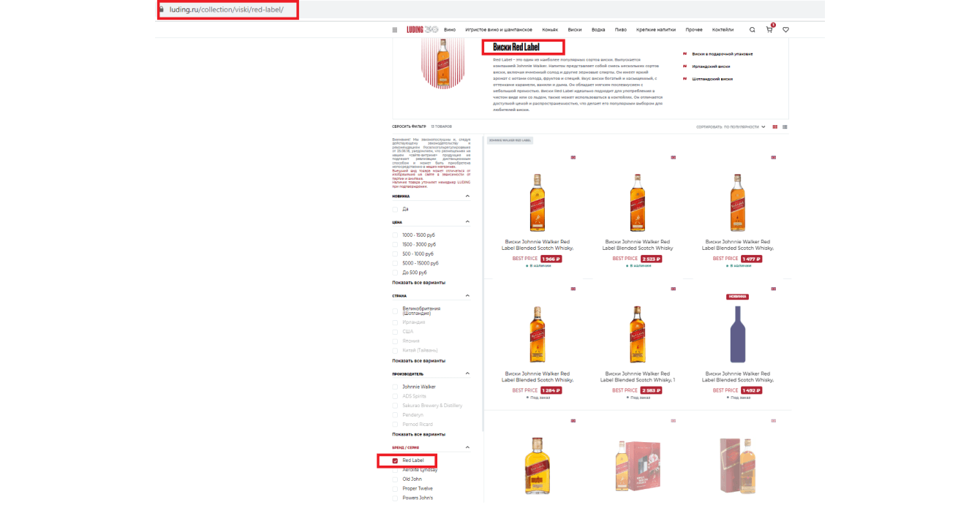The width and height of the screenshot is (980, 505).
Task: Check the 1000 - 1500 руб price filter
Action: [x=396, y=235]
